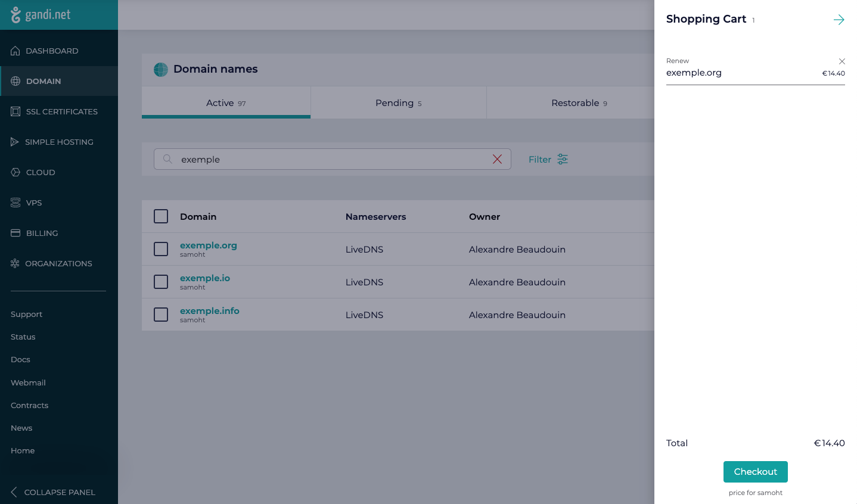
Task: Clear the search with the red X
Action: point(497,159)
